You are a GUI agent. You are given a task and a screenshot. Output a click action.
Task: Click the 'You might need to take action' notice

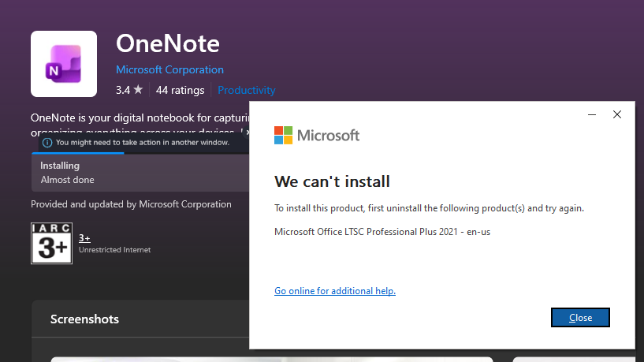point(143,143)
